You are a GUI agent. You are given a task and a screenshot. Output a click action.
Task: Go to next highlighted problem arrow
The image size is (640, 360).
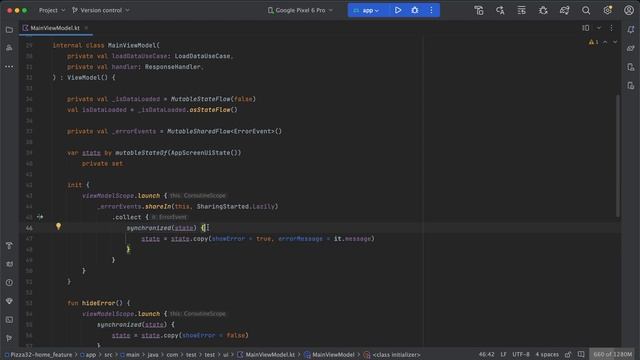pyautogui.click(x=615, y=42)
